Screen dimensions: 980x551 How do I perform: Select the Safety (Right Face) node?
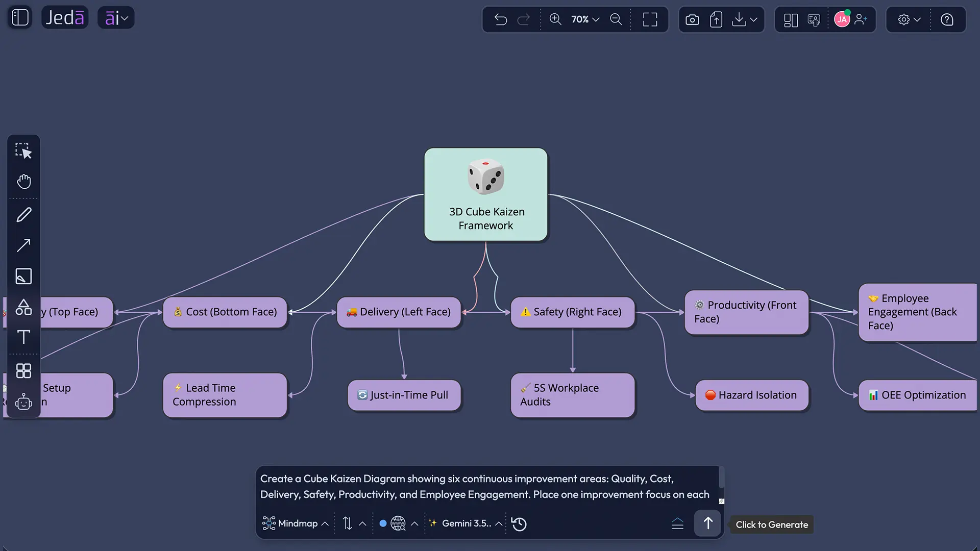[573, 312]
